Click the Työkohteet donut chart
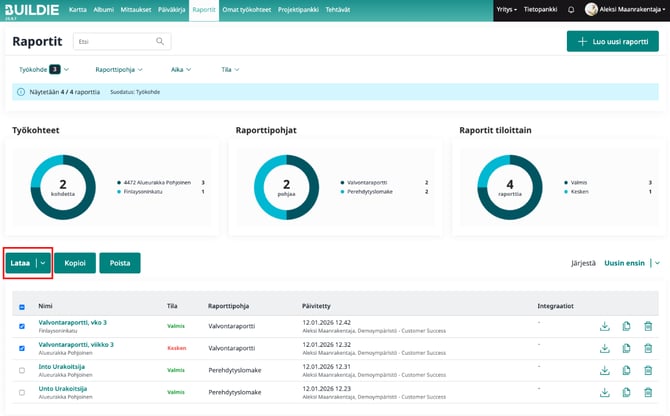Image resolution: width=670 pixels, height=416 pixels. coord(62,187)
